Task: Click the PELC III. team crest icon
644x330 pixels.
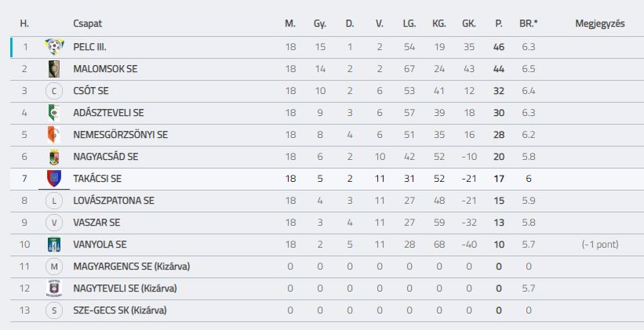Action: point(54,47)
